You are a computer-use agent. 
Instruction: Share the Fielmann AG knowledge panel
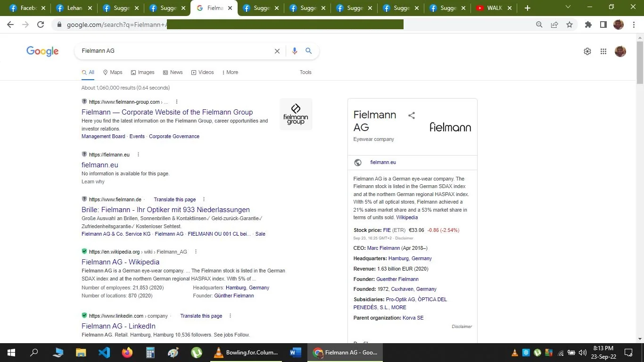[412, 115]
